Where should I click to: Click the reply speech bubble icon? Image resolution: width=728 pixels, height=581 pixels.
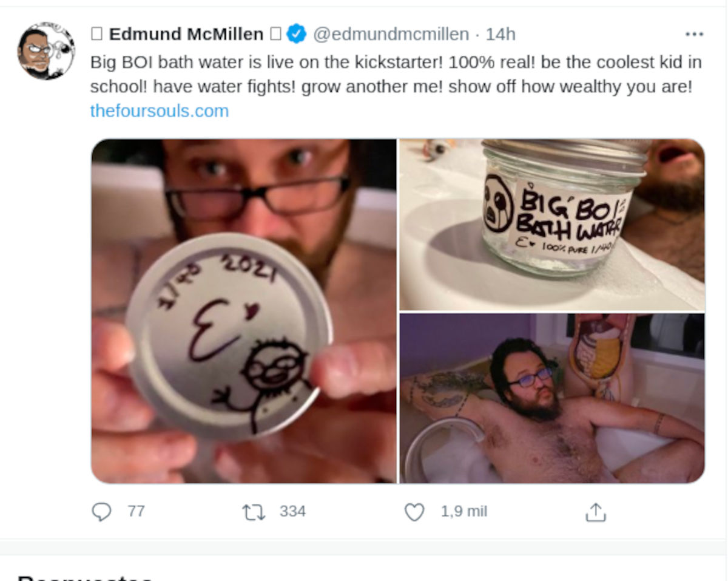[101, 512]
